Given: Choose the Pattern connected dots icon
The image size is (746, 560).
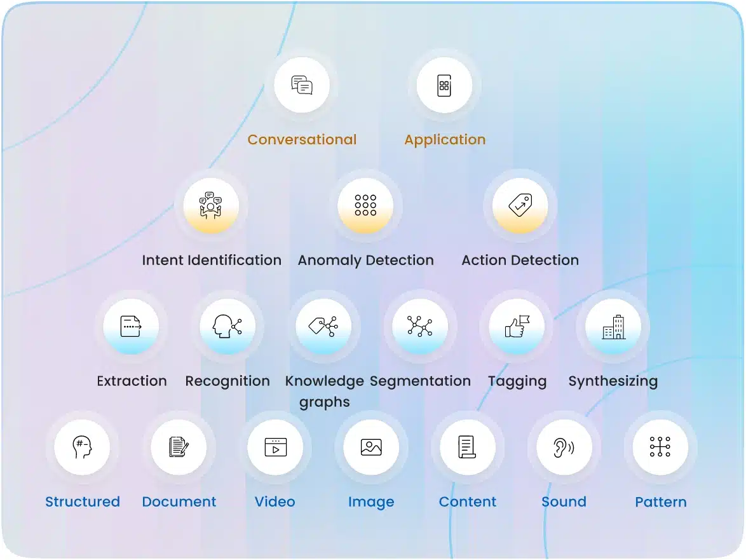Looking at the screenshot, I should coord(660,447).
